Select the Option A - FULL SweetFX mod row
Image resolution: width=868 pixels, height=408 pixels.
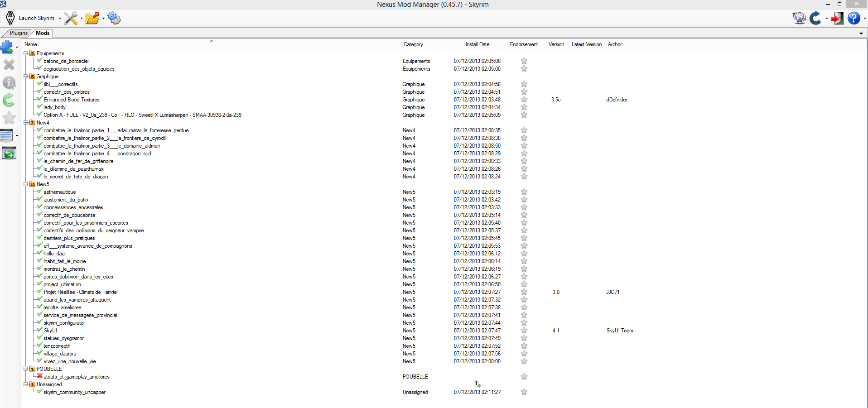click(x=142, y=115)
